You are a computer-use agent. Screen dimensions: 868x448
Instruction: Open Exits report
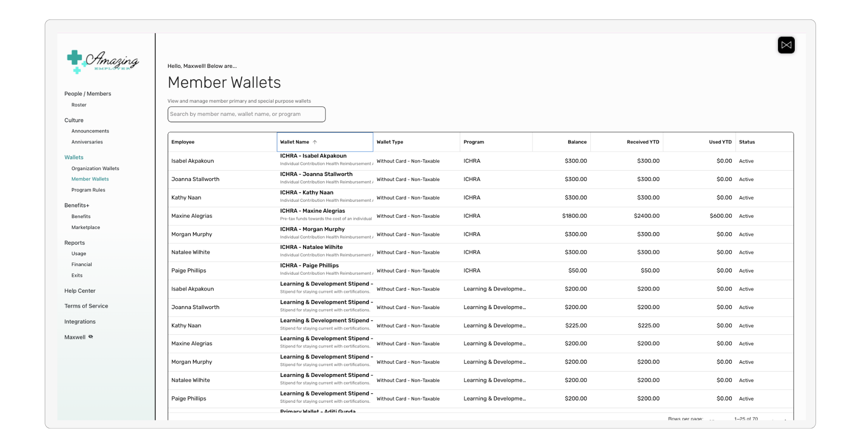point(77,276)
